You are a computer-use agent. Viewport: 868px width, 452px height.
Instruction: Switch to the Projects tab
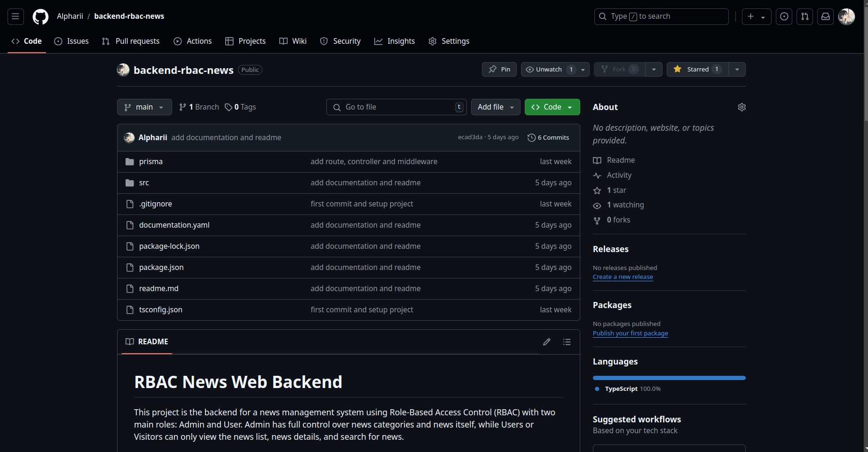pos(245,41)
